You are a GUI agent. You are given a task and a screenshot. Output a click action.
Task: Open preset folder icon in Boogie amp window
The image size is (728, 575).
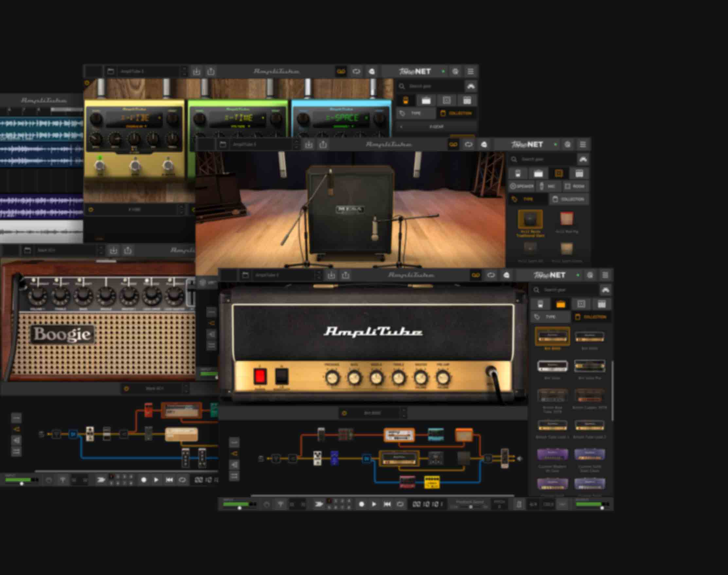[27, 250]
